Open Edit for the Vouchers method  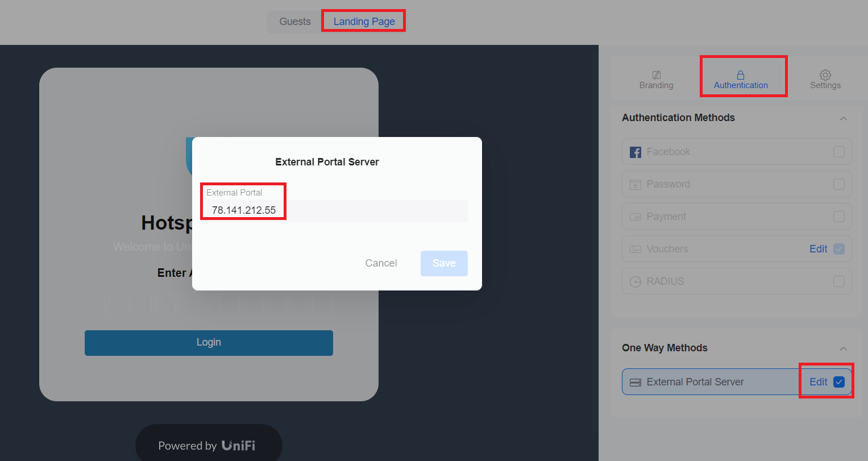(818, 248)
